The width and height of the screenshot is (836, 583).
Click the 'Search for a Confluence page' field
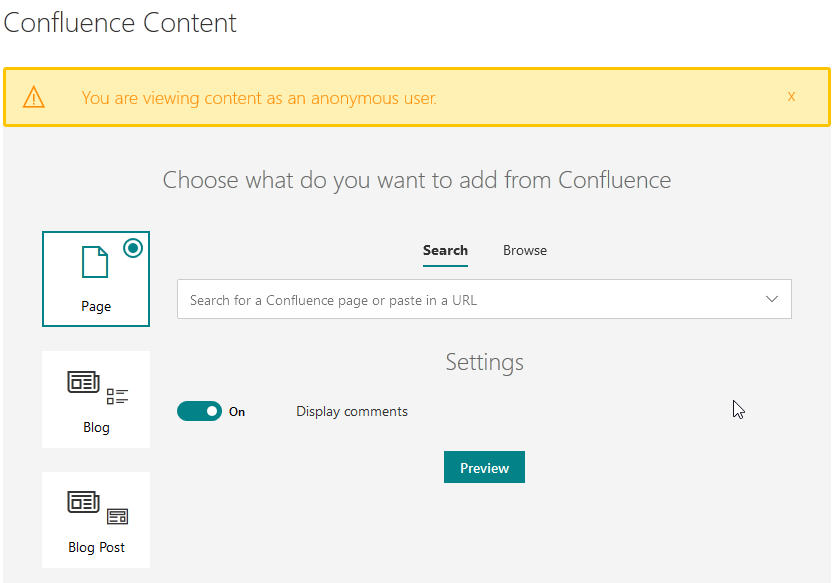[x=460, y=300]
